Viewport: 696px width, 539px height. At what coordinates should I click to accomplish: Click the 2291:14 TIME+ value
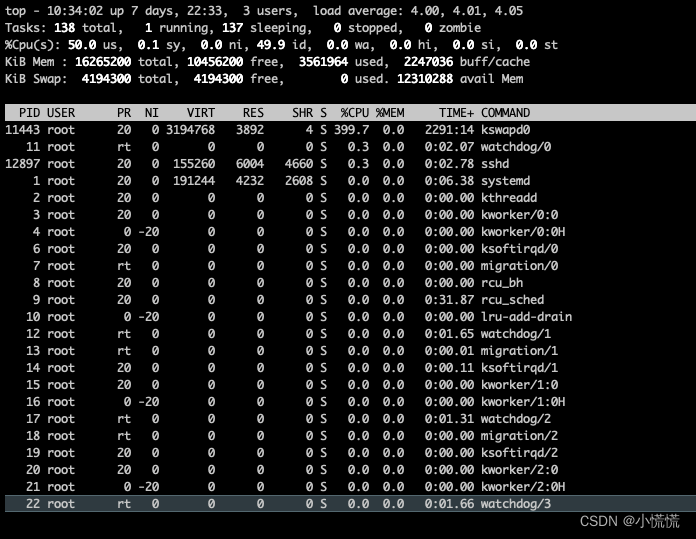coord(449,130)
